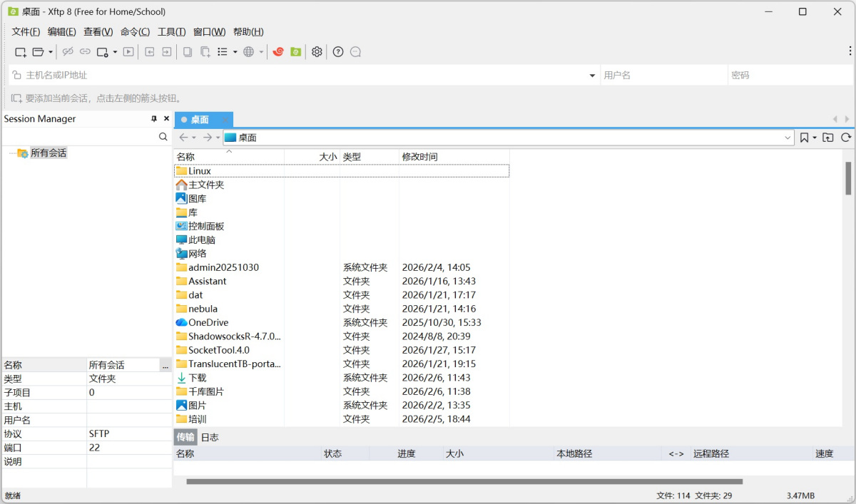Go back using the file browser back arrow
This screenshot has width=856, height=504.
click(185, 137)
